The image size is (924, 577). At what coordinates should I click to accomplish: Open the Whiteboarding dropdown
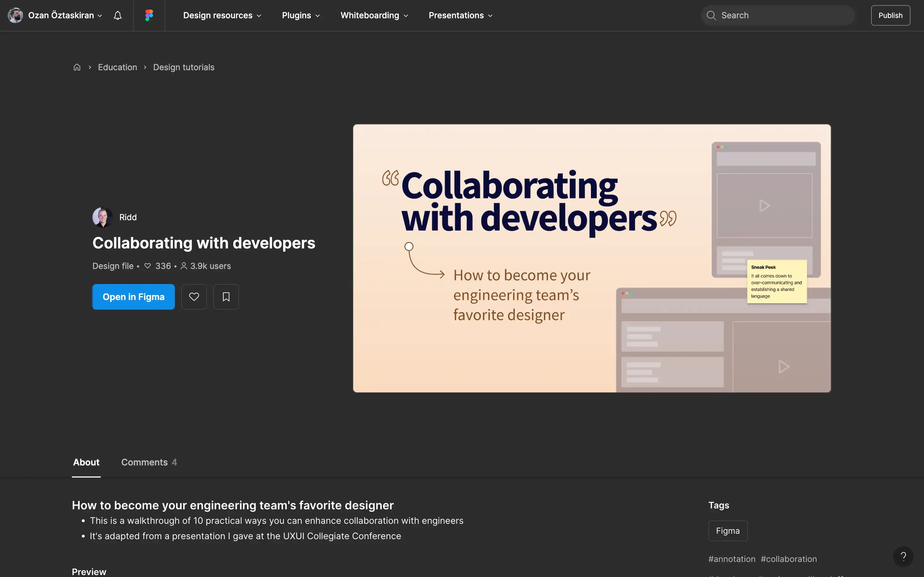(x=373, y=15)
